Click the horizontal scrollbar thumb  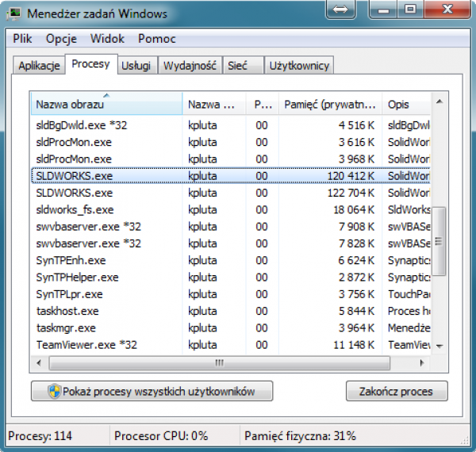[x=219, y=363]
